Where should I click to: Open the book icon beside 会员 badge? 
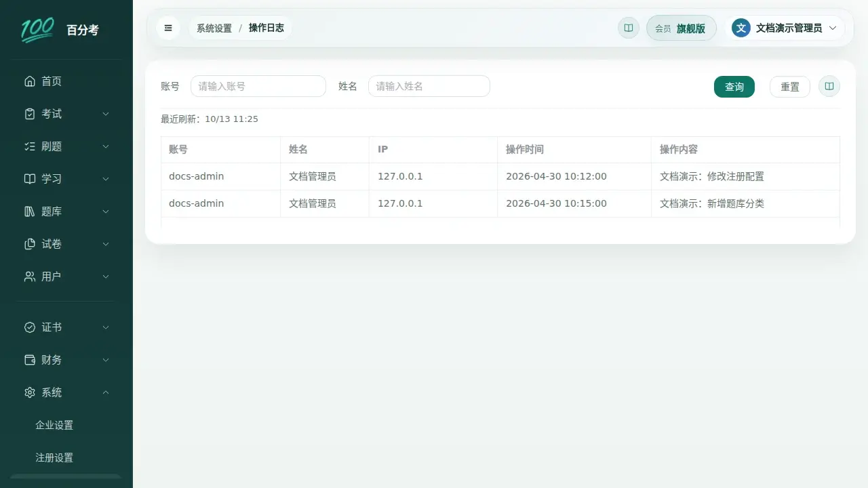click(x=629, y=28)
